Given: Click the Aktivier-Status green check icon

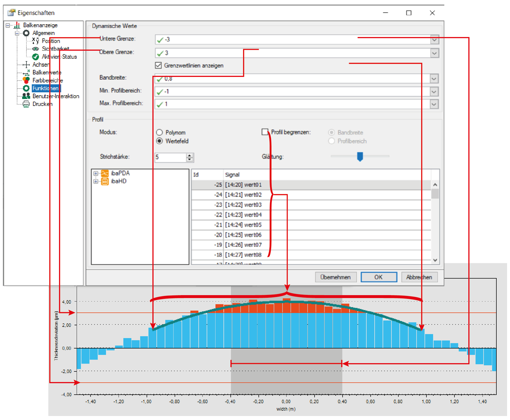Looking at the screenshot, I should (x=36, y=57).
